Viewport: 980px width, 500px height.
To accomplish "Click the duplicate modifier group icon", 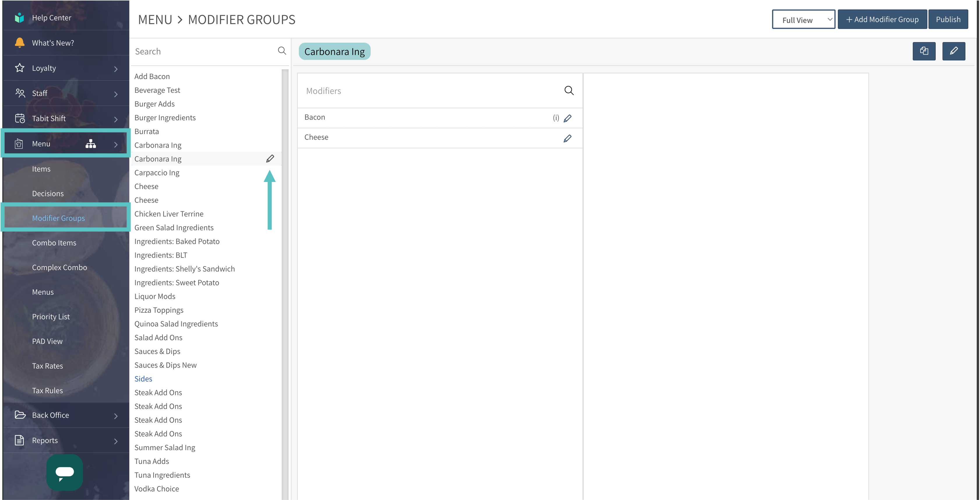I will click(x=924, y=51).
